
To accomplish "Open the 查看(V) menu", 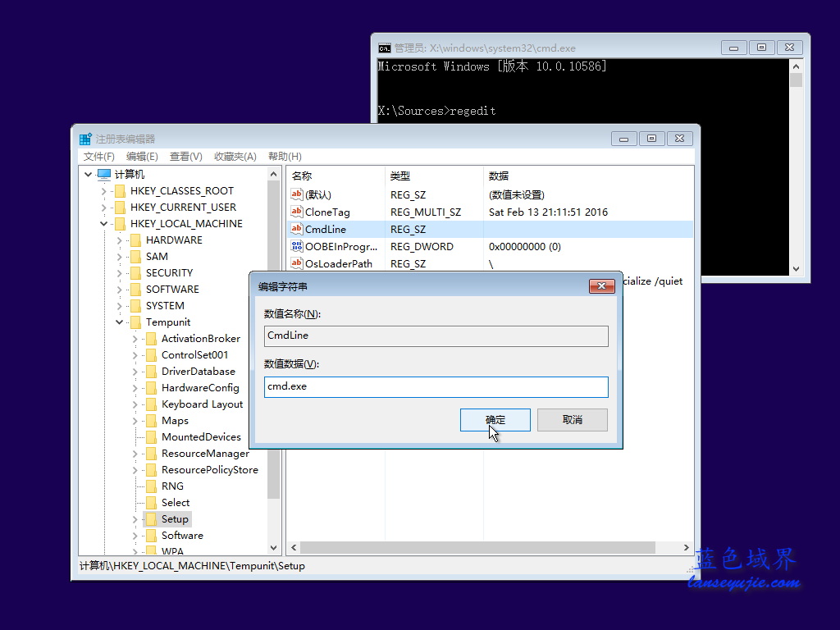I will [x=186, y=157].
